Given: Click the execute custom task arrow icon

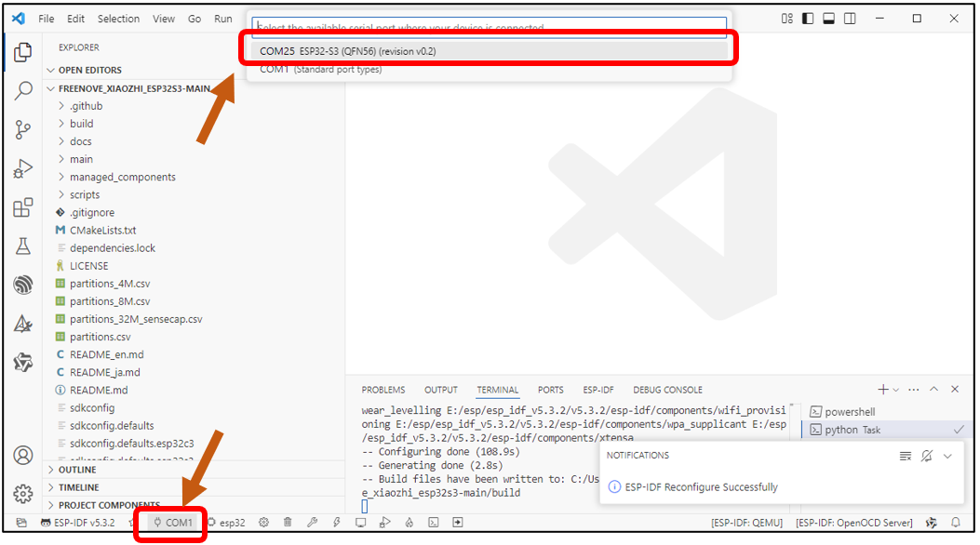Looking at the screenshot, I should [x=458, y=523].
